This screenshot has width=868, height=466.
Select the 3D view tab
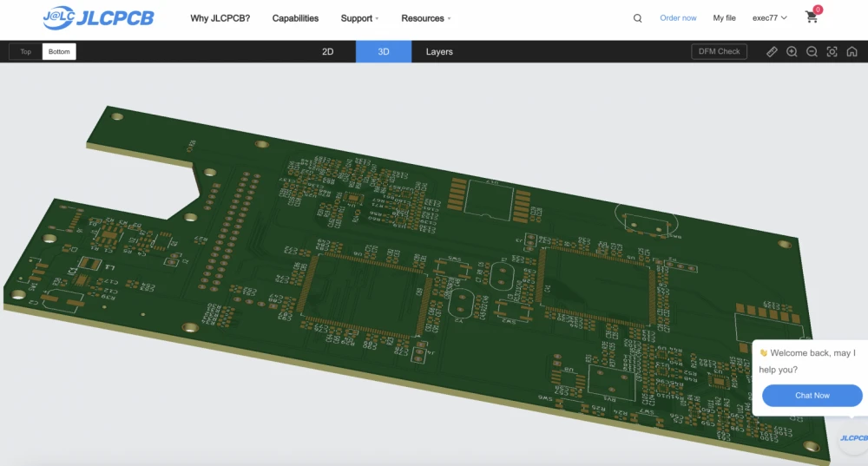[384, 52]
